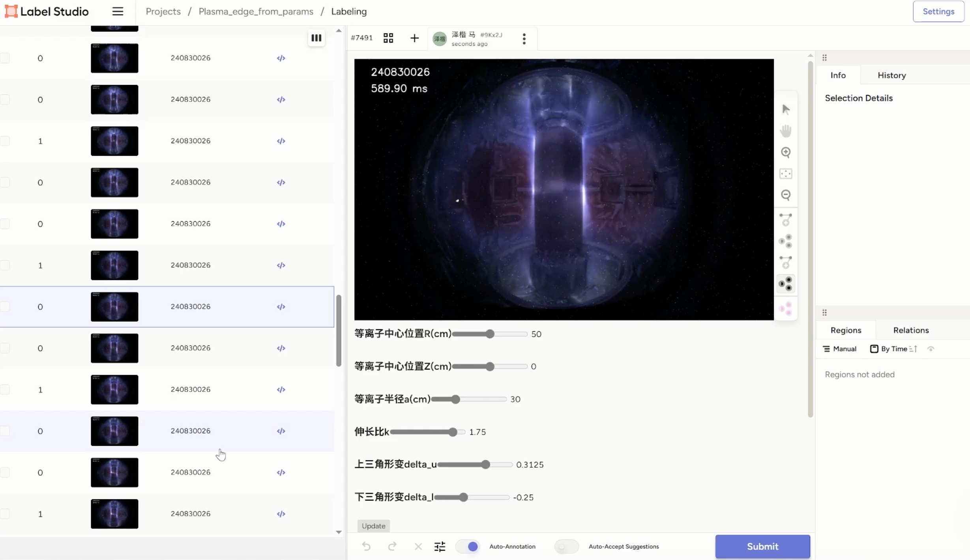Click the Label Studio logo
970x560 pixels.
pos(47,11)
